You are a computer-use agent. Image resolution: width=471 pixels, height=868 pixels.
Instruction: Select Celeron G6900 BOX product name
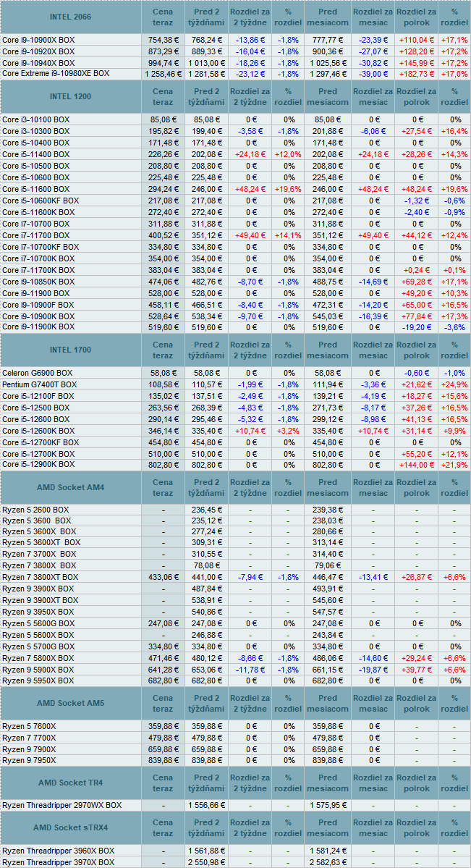38,373
